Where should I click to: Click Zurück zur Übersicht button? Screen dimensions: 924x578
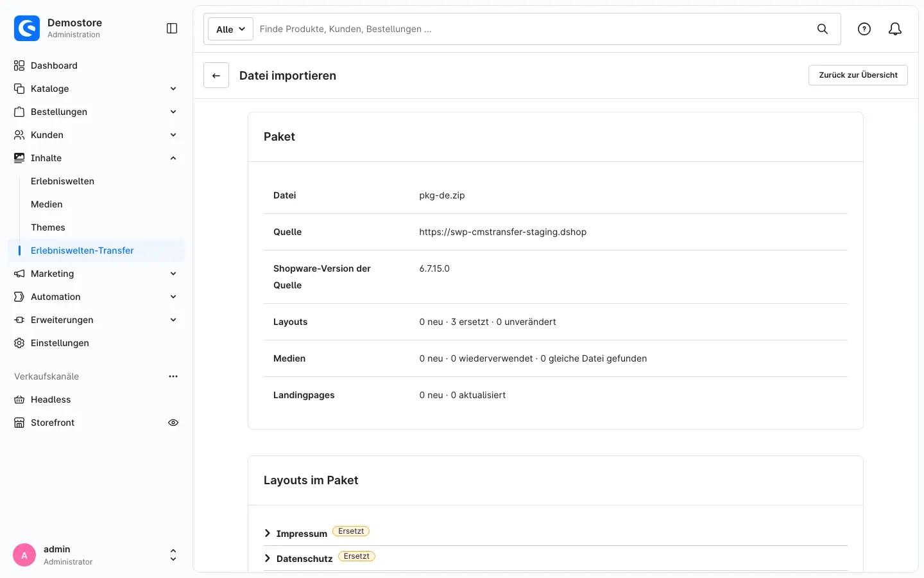pos(858,75)
